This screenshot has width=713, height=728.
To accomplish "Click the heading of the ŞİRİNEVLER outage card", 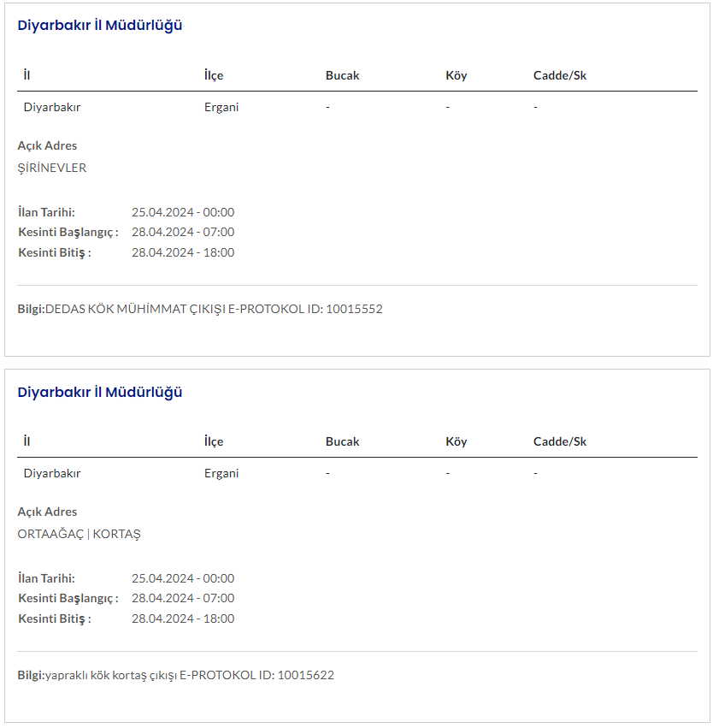I will [x=100, y=25].
